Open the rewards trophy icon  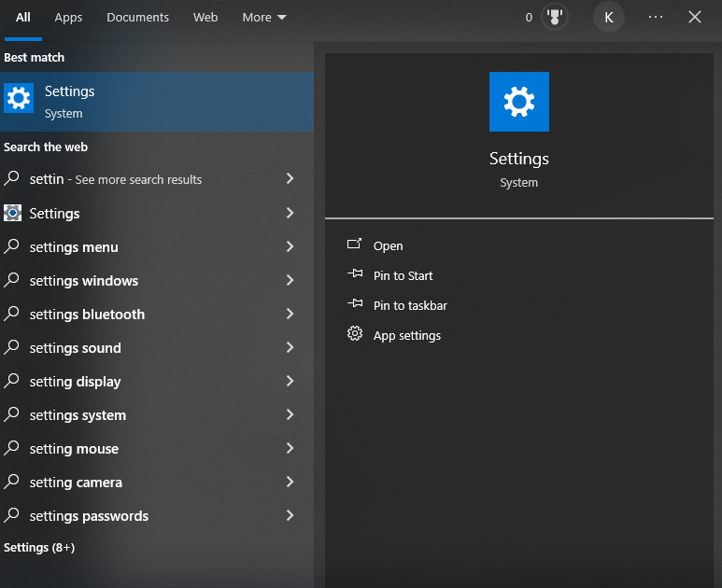[555, 18]
